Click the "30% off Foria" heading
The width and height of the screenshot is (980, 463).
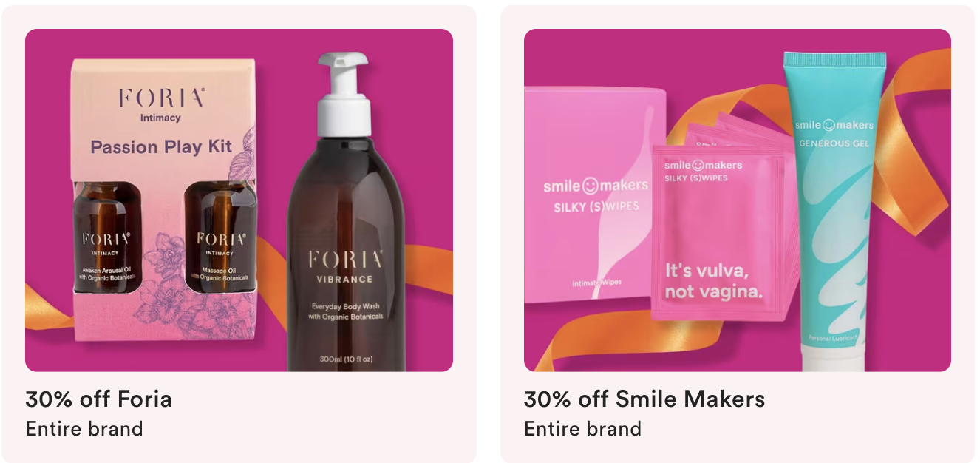(98, 399)
